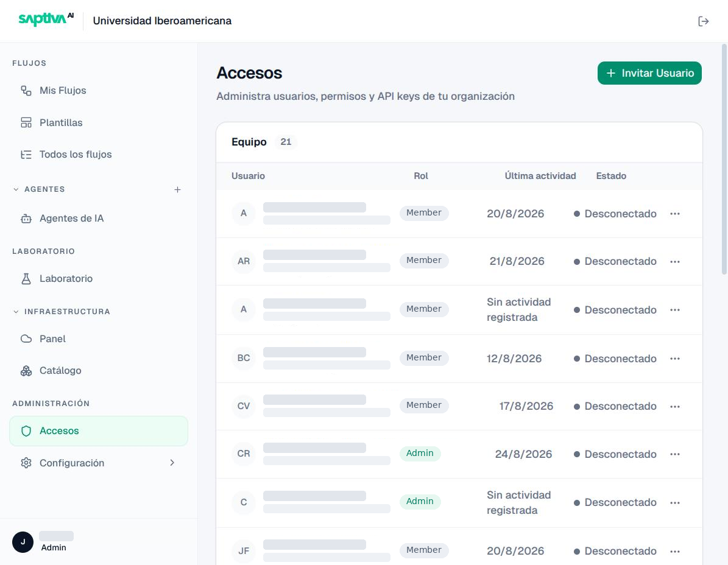This screenshot has width=728, height=565.
Task: Click the Admin role badge for user C
Action: click(x=420, y=502)
